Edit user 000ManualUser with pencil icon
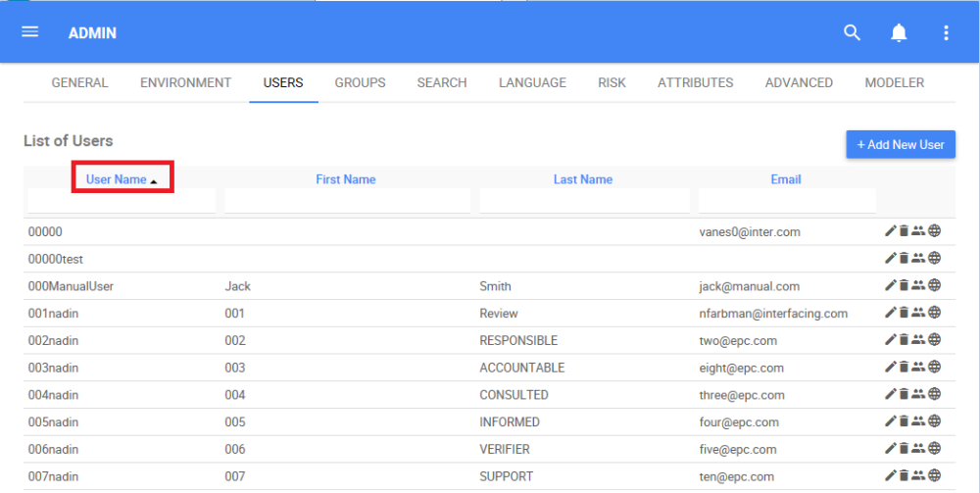The width and height of the screenshot is (980, 493). (890, 285)
